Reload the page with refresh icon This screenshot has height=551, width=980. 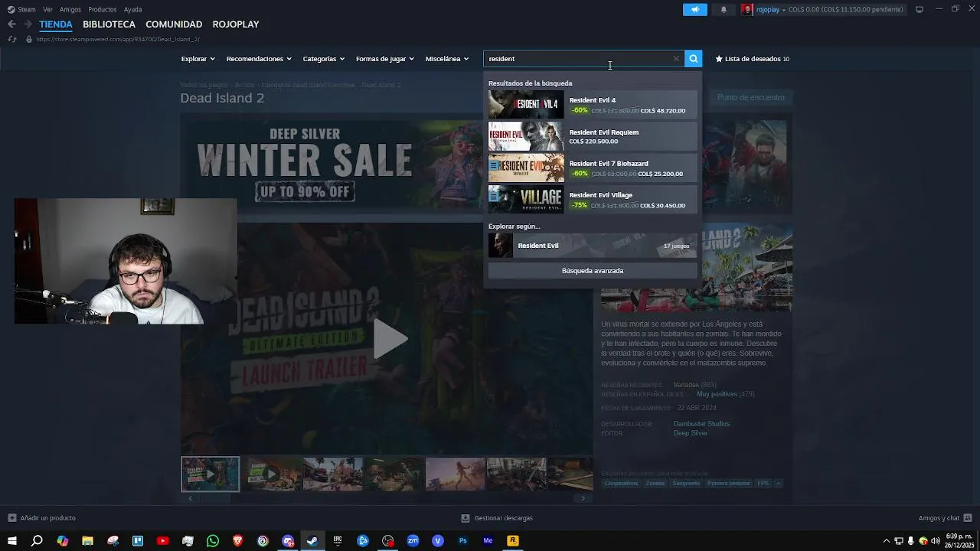[x=11, y=39]
